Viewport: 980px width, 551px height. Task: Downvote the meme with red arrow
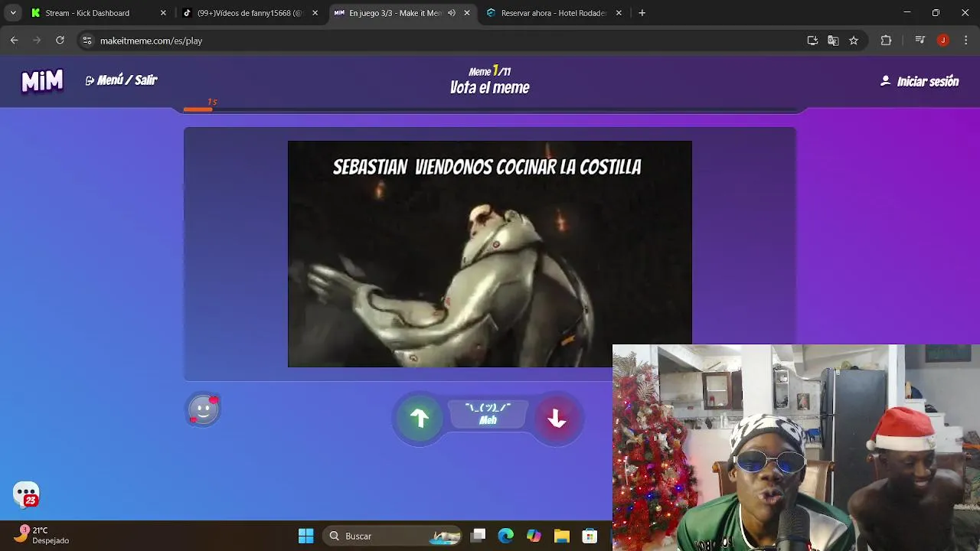pos(557,418)
